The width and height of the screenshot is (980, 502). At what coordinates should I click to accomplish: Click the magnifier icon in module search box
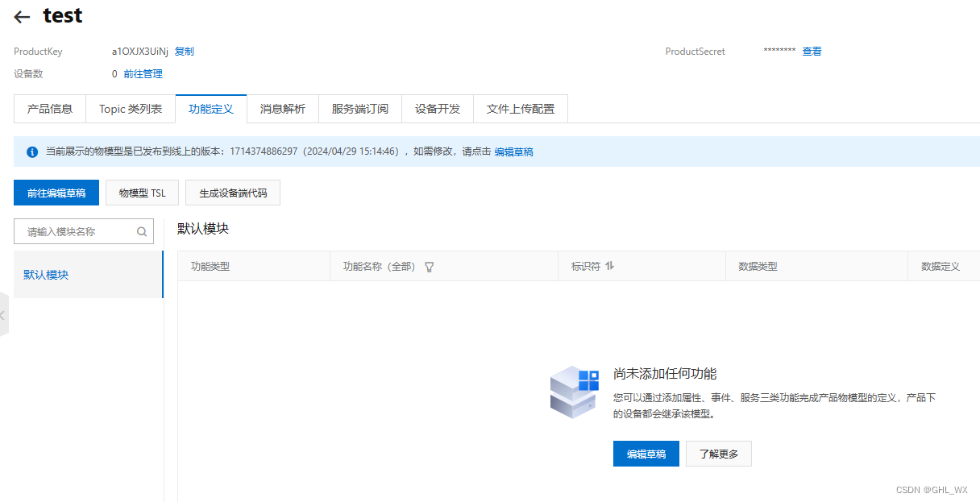point(141,231)
